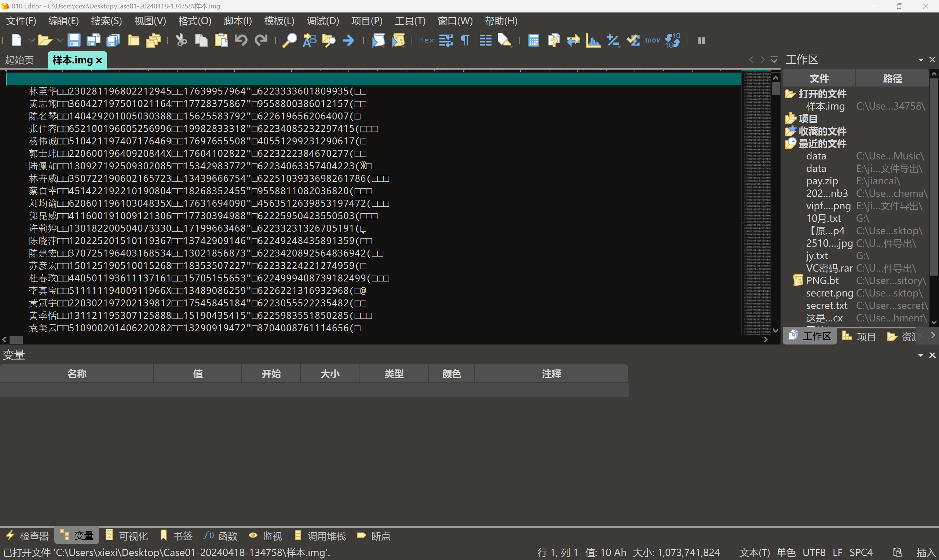Cut selection with the scissors icon
The height and width of the screenshot is (560, 939).
coord(181,40)
